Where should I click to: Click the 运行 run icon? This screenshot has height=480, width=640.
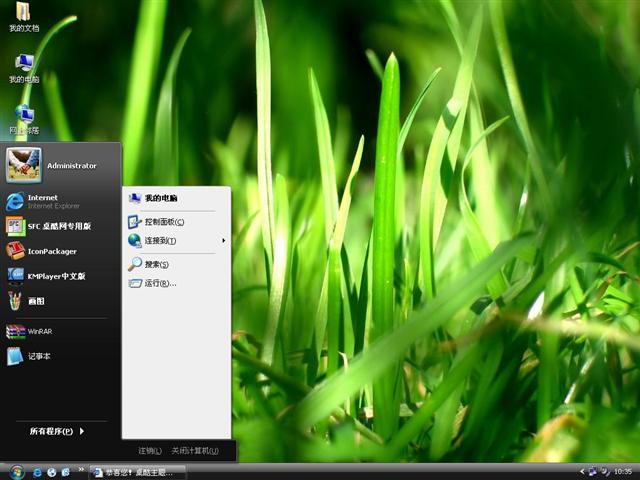pos(135,283)
